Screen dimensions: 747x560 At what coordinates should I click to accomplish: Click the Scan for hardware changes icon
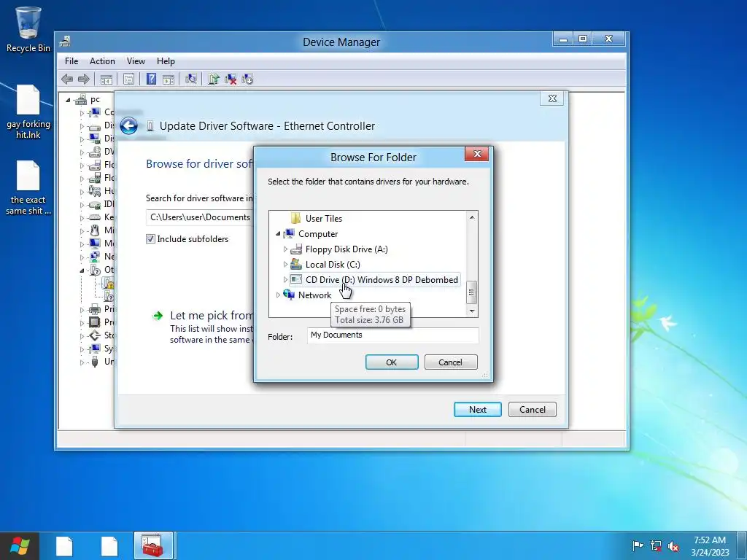click(191, 79)
